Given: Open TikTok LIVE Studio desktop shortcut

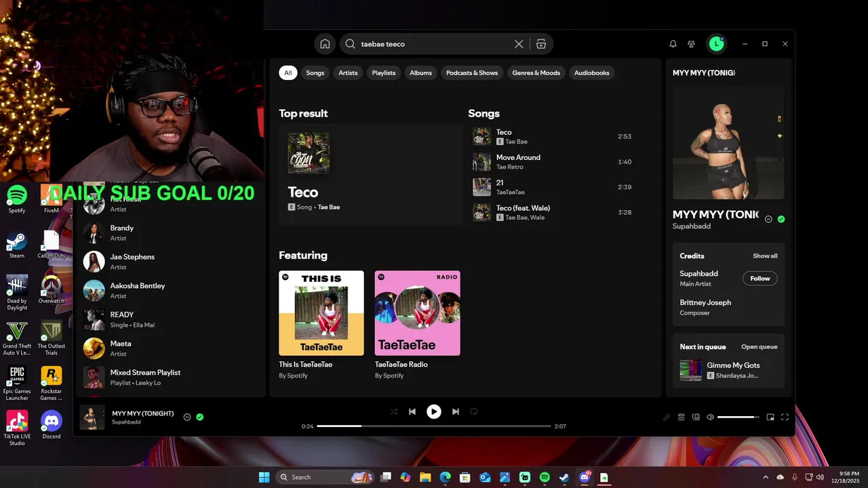Looking at the screenshot, I should pos(17,428).
